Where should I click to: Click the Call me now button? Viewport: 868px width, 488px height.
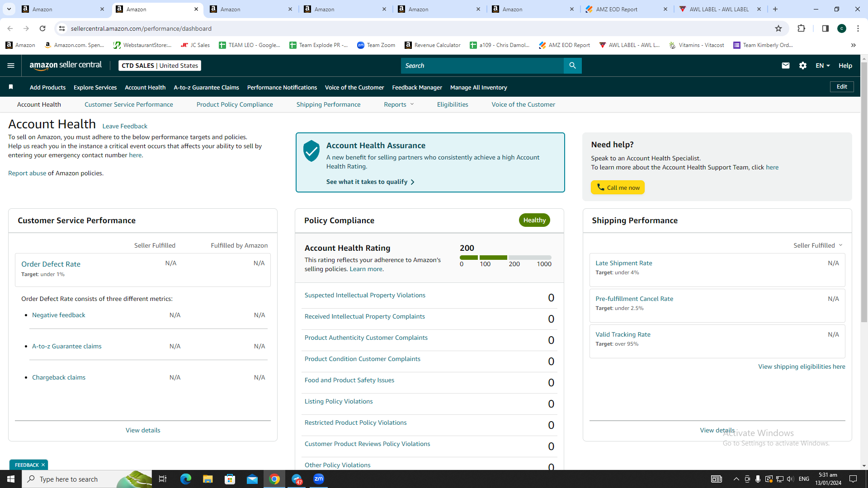point(618,188)
